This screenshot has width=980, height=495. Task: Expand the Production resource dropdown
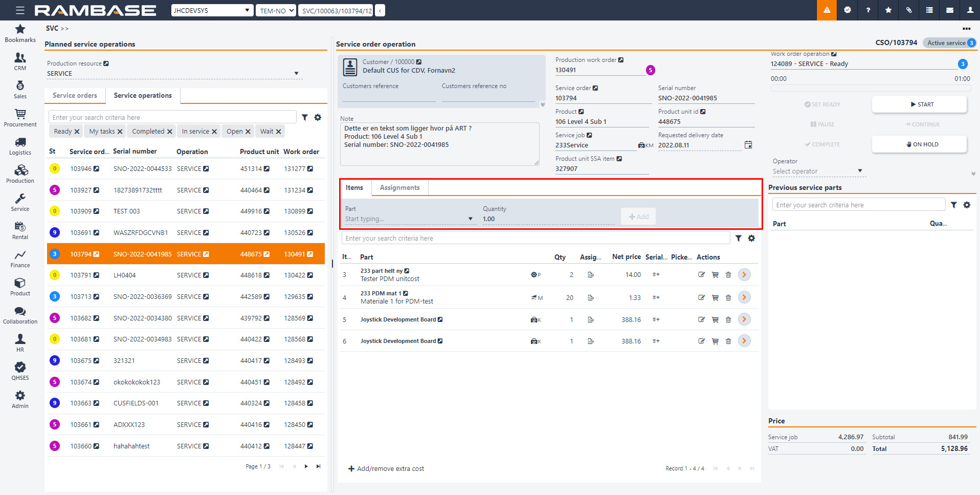click(x=296, y=74)
